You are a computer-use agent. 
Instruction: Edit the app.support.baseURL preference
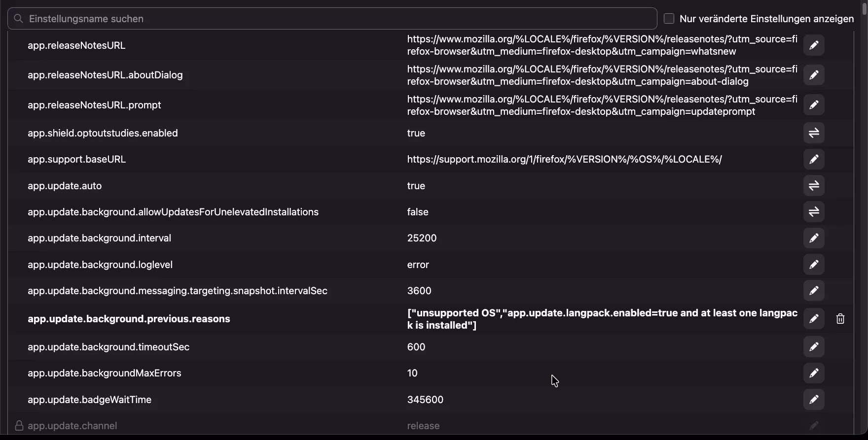click(814, 159)
